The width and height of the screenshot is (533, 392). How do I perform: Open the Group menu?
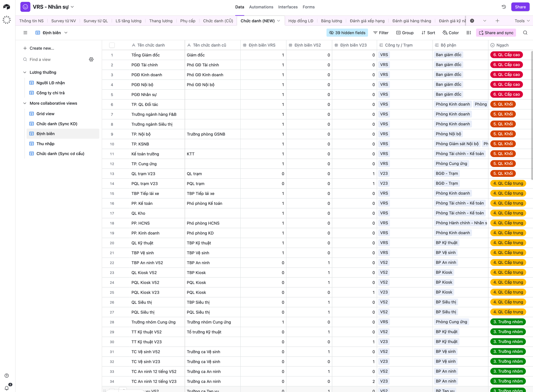(405, 33)
